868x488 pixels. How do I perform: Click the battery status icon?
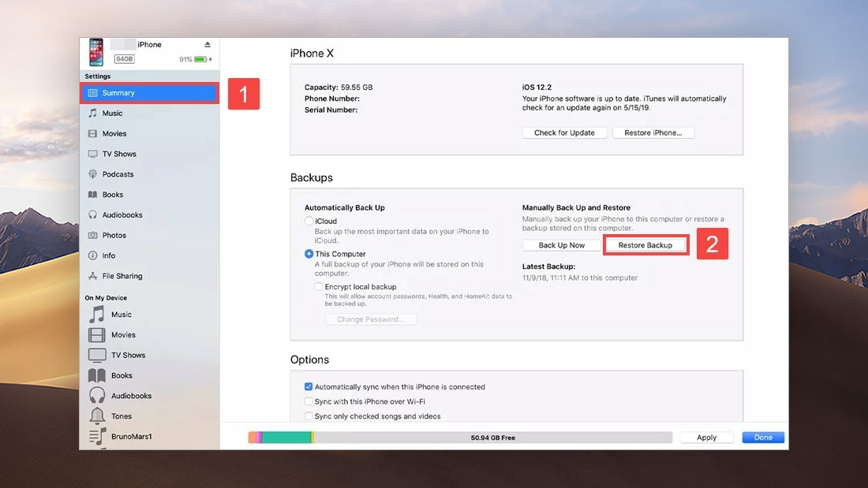pyautogui.click(x=200, y=59)
